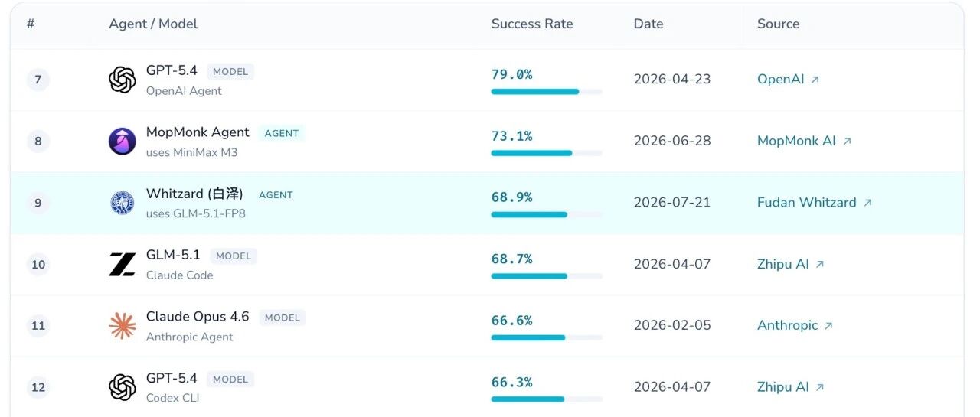Screen dimensions: 980x417
Task: Click the 79.0% success rate progress bar
Action: pos(547,92)
